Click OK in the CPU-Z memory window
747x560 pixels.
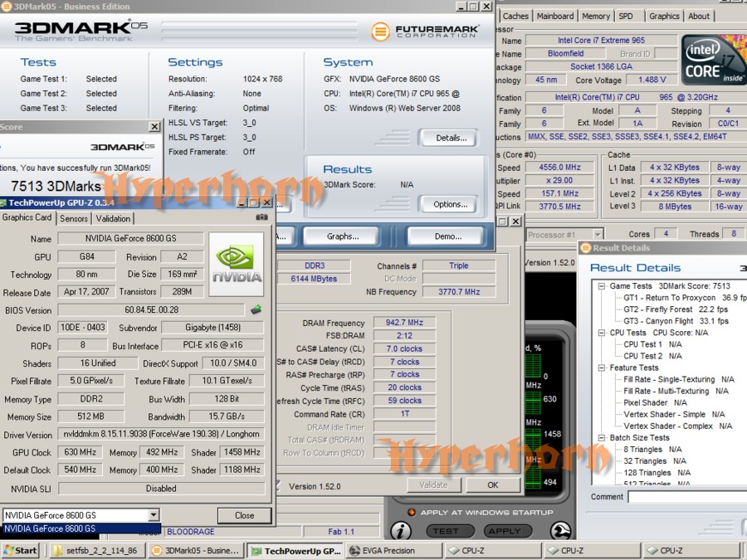click(x=492, y=485)
